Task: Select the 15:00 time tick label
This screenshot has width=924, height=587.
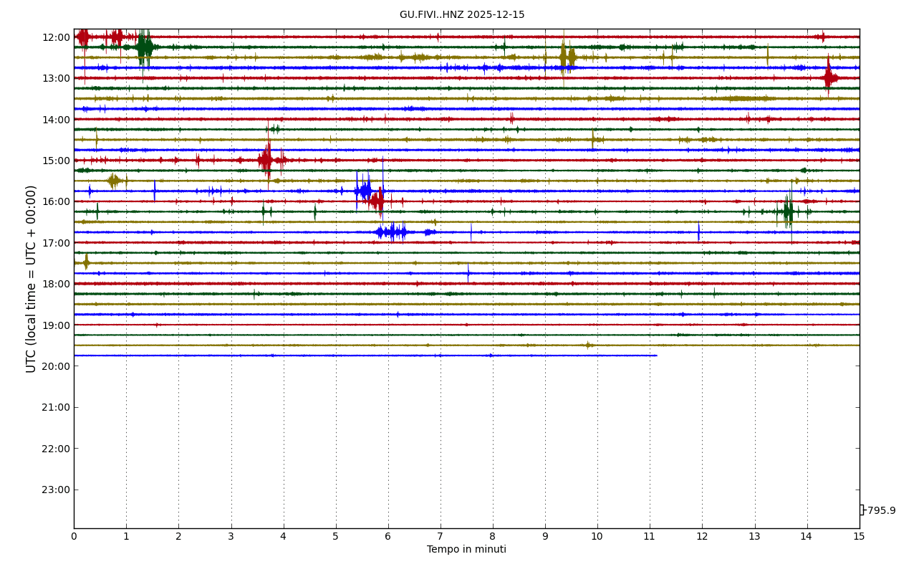Action: 56,161
